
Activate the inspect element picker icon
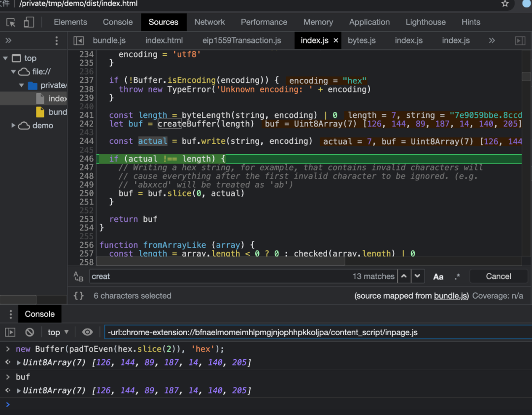click(11, 22)
